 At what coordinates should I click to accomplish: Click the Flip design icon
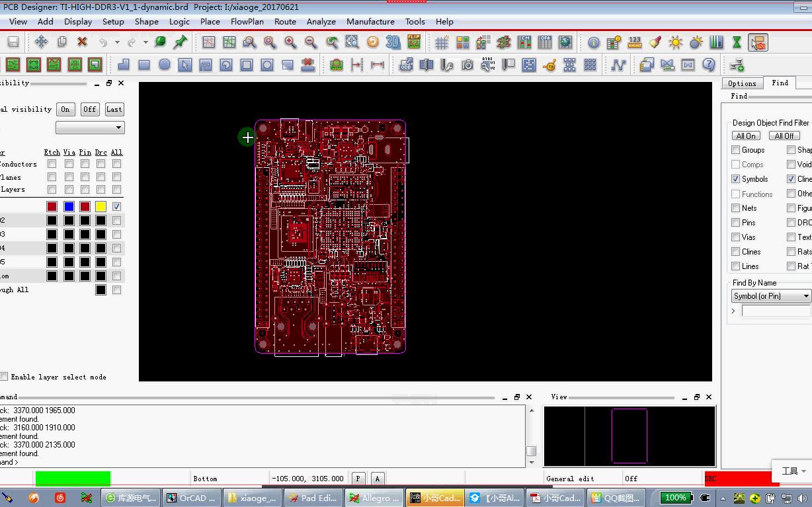pos(414,42)
